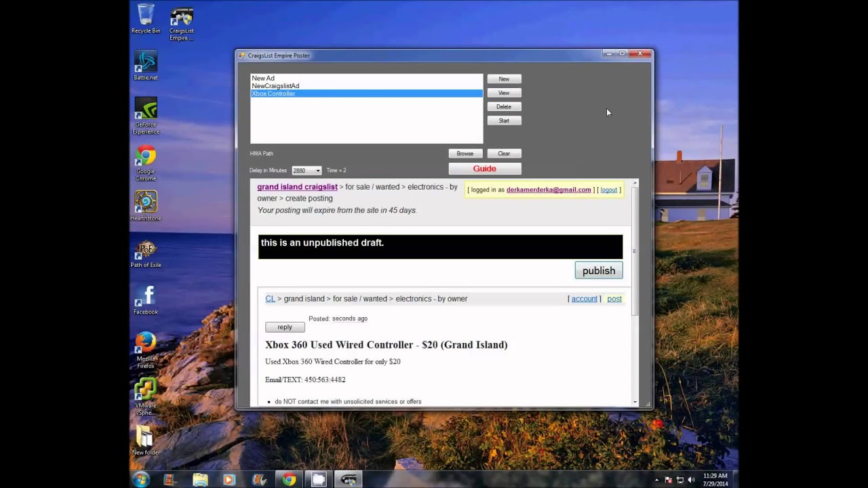Show hidden system tray icons

[656, 480]
